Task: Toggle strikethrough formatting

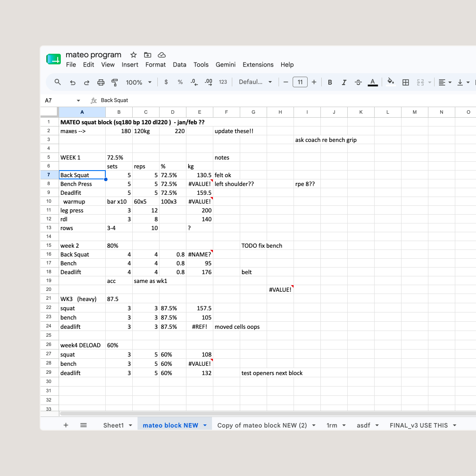Action: point(358,82)
